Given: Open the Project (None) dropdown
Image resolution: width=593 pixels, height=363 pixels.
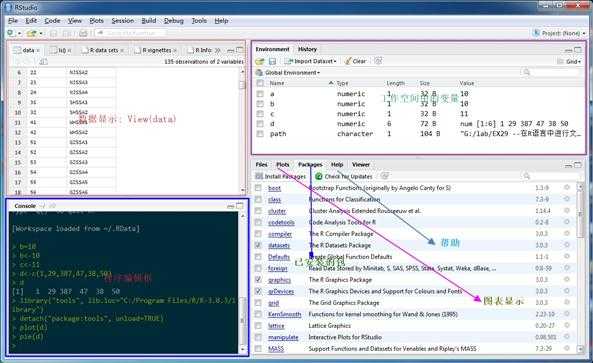Looking at the screenshot, I should [559, 33].
